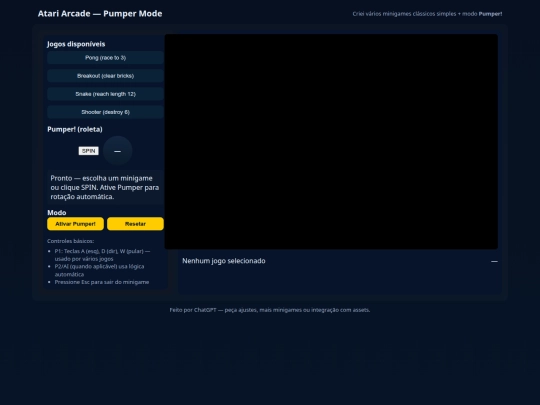The height and width of the screenshot is (405, 540).
Task: Click the 'Modo' section label
Action: click(x=56, y=212)
